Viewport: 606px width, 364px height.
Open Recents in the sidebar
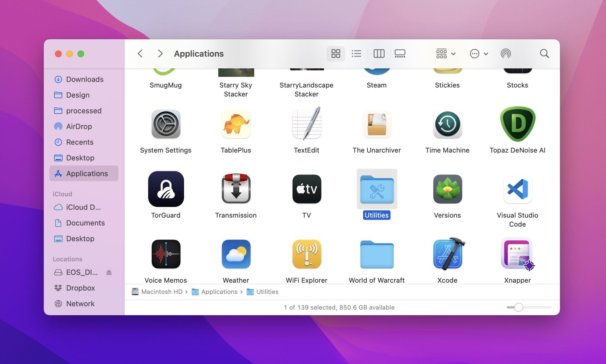tap(84, 142)
